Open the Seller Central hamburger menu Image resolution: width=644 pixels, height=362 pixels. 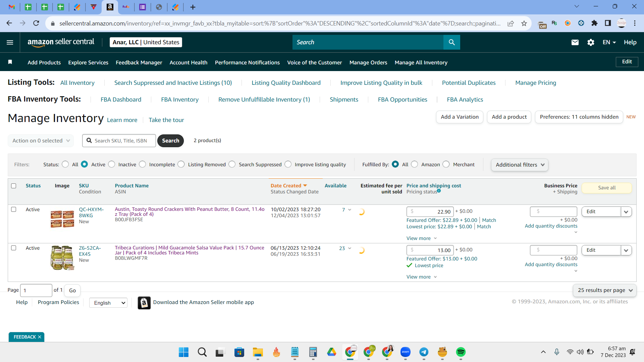10,42
